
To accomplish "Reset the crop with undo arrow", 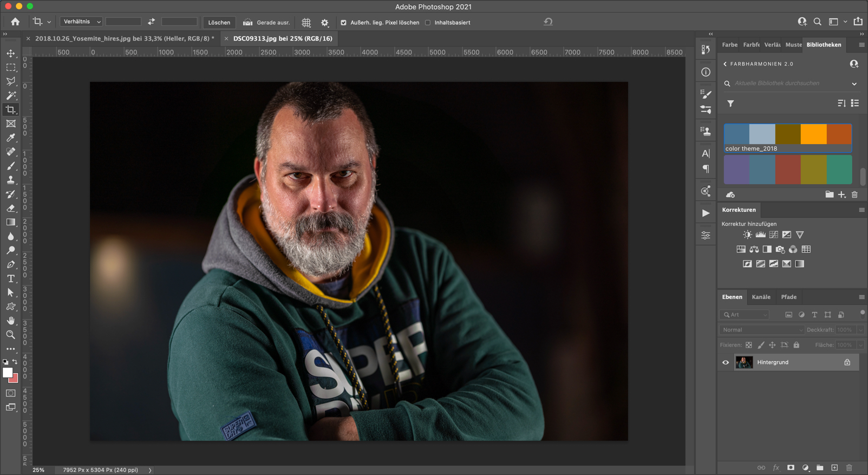I will pyautogui.click(x=548, y=22).
